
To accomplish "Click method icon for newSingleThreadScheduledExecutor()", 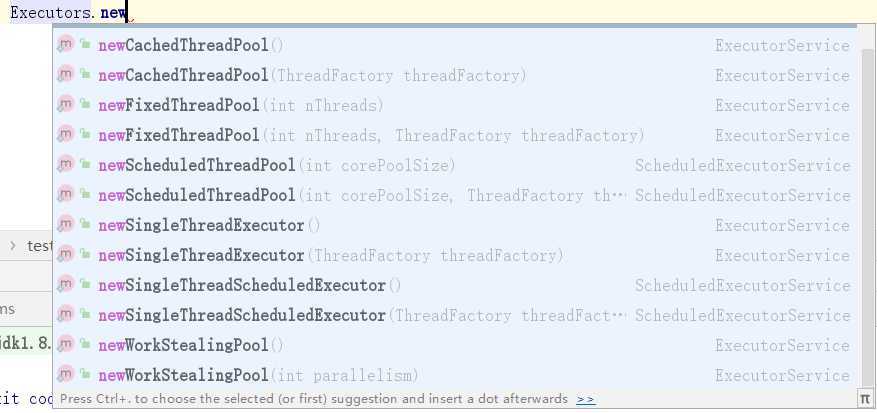I will point(65,284).
